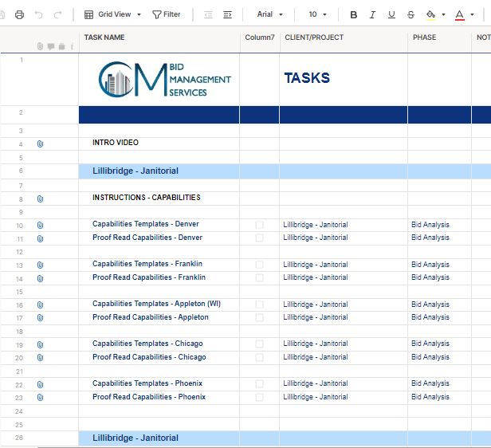
Task: Open attachment on INSTRUCTIONS - CAPABILITIES row
Action: [x=40, y=199]
